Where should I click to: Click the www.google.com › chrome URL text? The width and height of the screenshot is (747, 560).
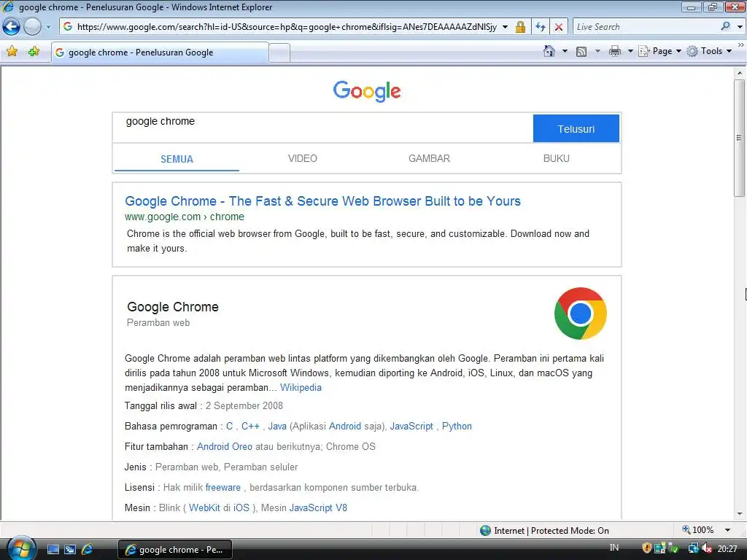click(185, 217)
